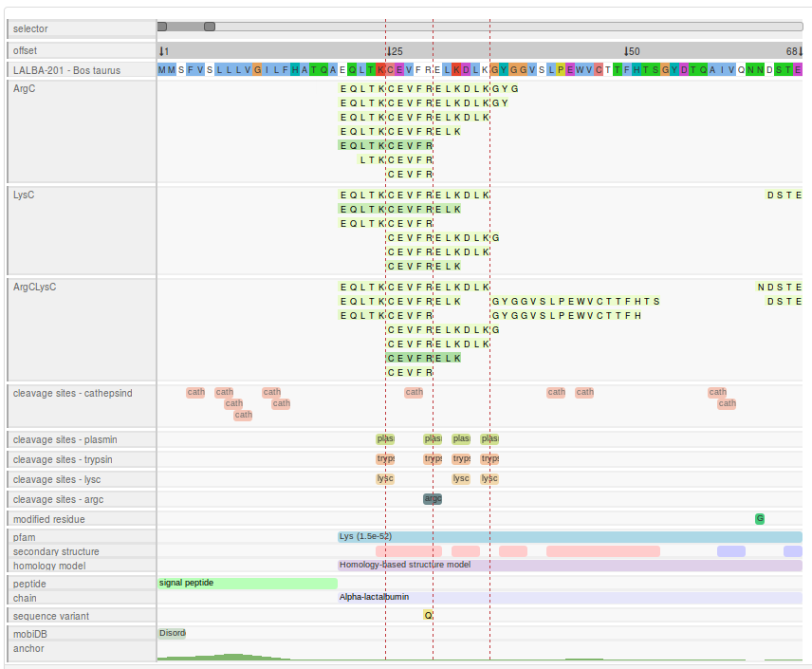The image size is (812, 669).
Task: Select the LysC track label
Action: (24, 195)
